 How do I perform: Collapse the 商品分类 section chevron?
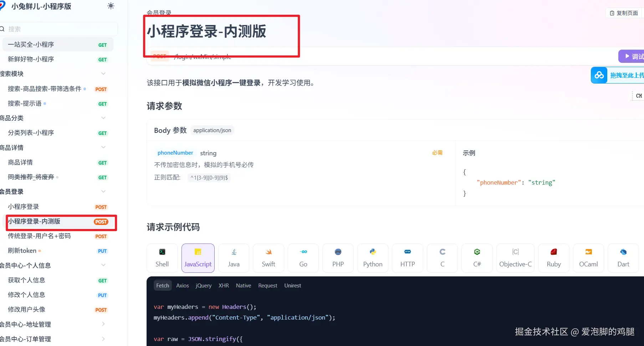[x=103, y=118]
